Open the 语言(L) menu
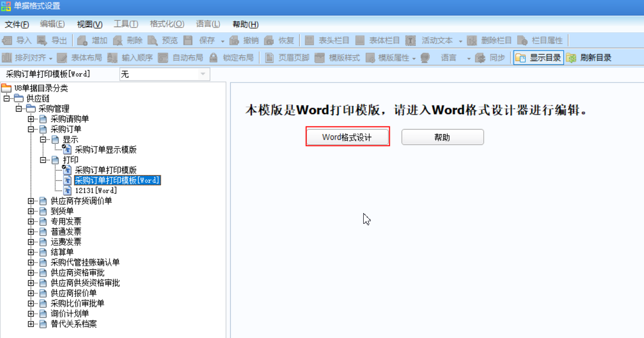 click(x=208, y=24)
